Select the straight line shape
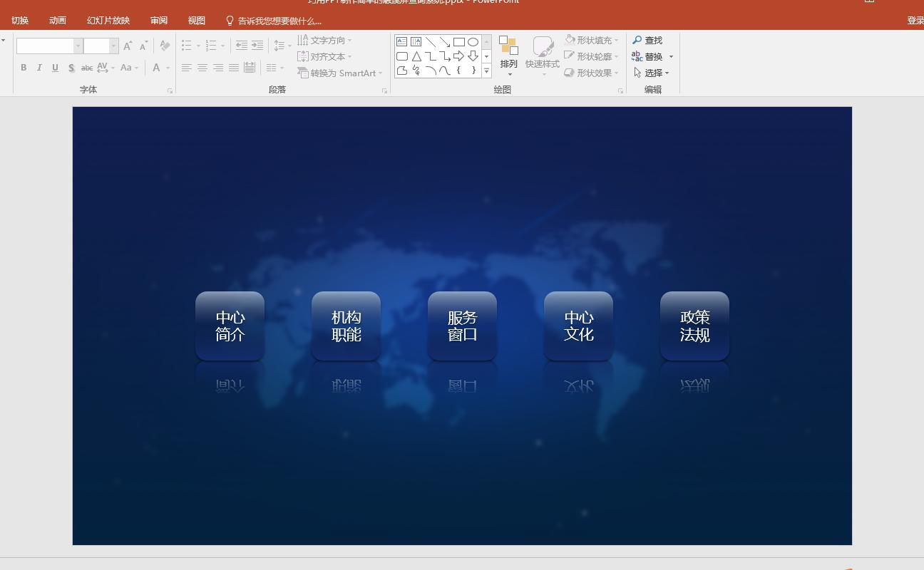 [x=431, y=42]
